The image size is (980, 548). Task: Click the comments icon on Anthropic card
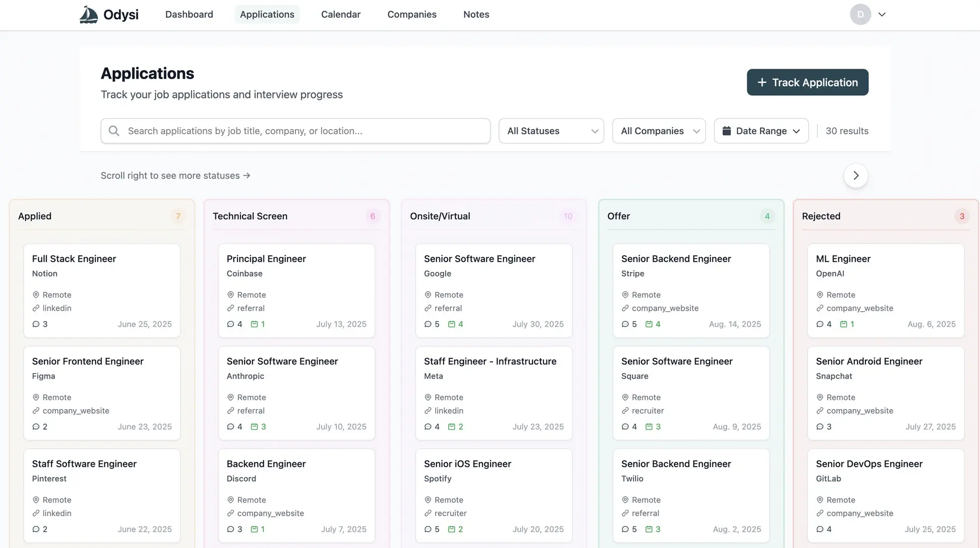click(x=231, y=427)
